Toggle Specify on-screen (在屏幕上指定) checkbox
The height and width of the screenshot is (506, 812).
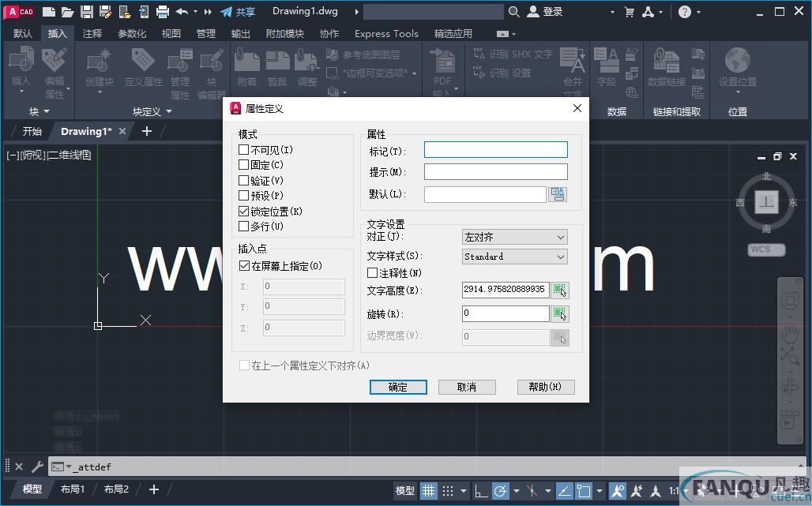tap(244, 267)
